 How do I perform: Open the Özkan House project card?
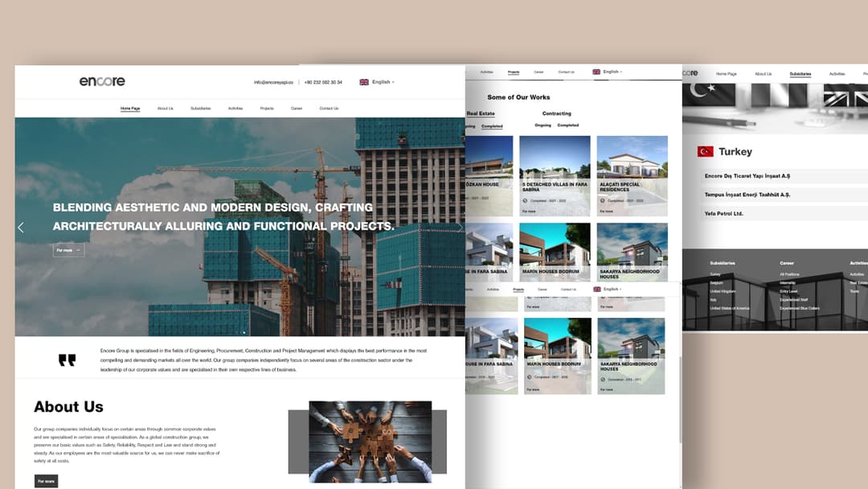(x=489, y=175)
